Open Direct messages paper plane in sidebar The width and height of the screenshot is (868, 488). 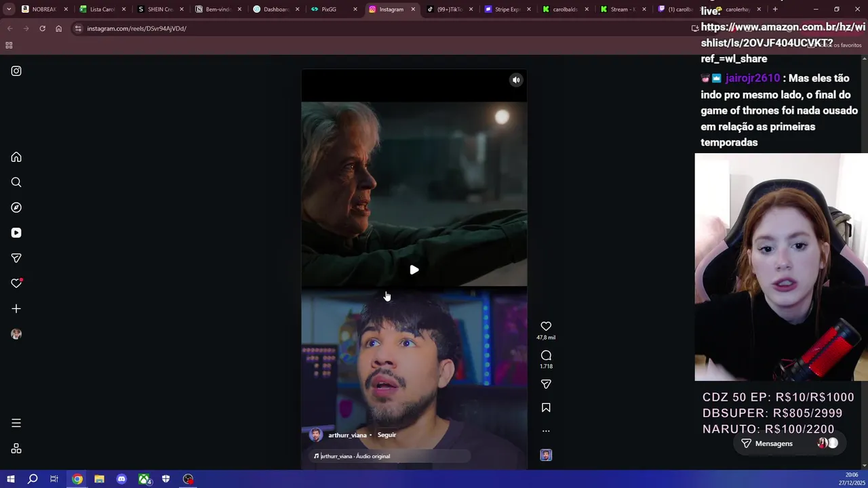16,258
